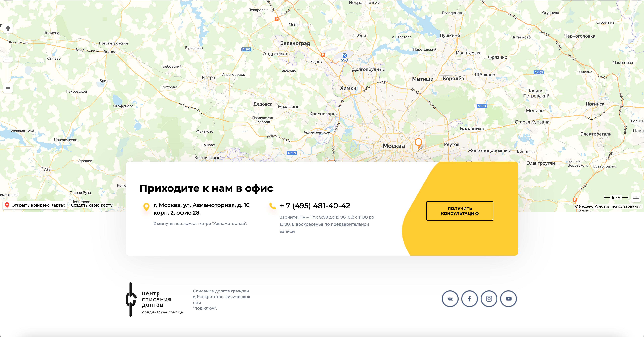Image resolution: width=644 pixels, height=337 pixels.
Task: Click the Яндекс map pin icon in Открыть button
Action: 7,205
